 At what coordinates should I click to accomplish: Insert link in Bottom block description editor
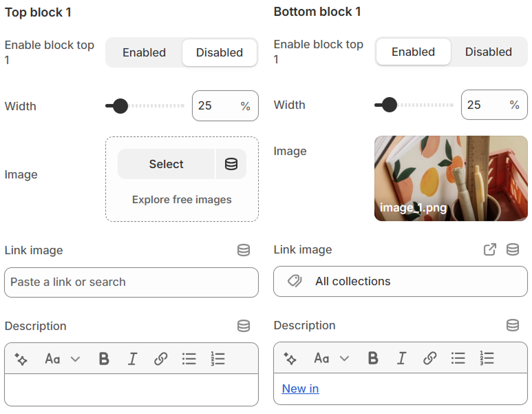(x=430, y=358)
